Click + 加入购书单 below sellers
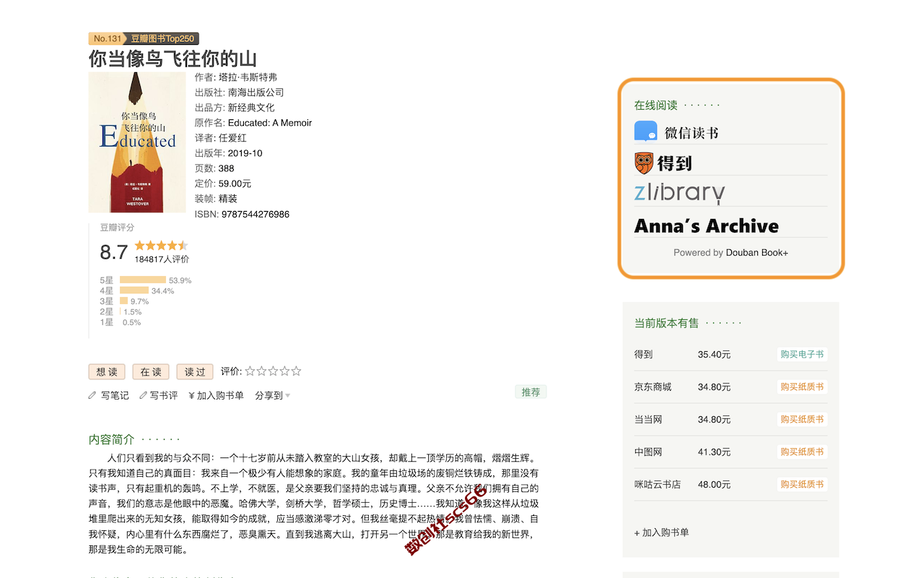The width and height of the screenshot is (924, 578). coord(661,532)
